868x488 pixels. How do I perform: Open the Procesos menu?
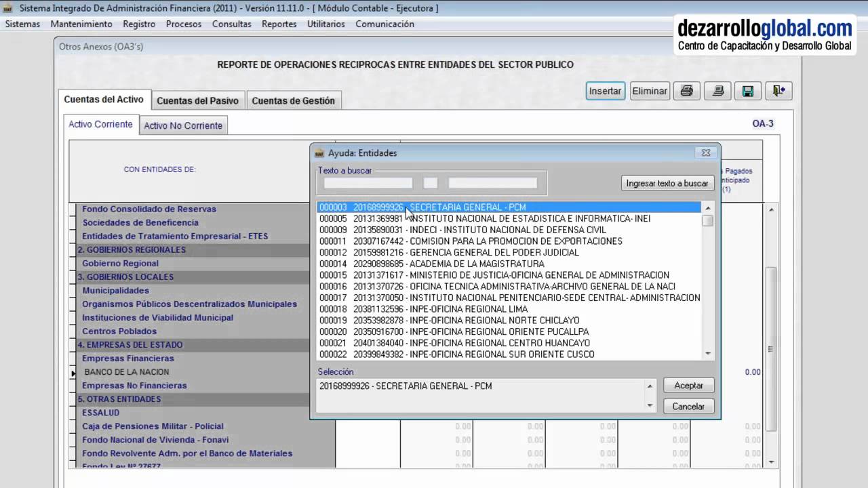[184, 24]
